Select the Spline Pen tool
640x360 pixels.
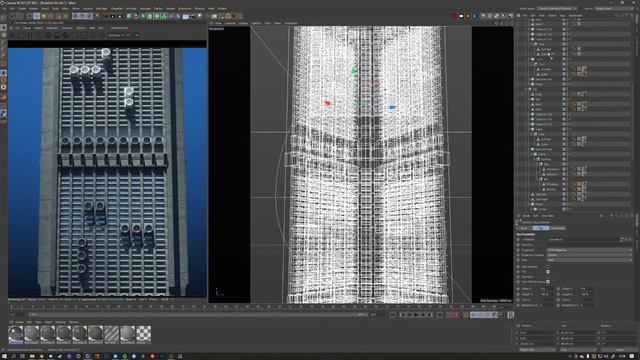(x=136, y=16)
